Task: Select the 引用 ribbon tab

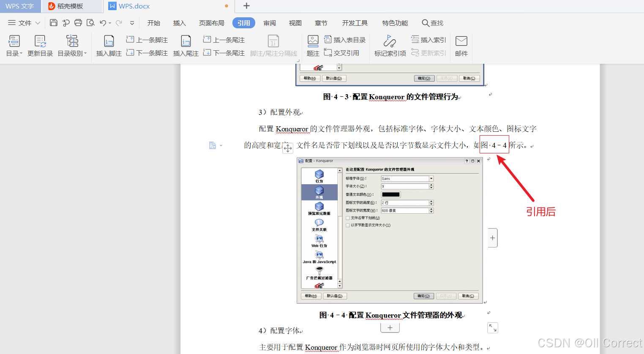Action: [244, 23]
